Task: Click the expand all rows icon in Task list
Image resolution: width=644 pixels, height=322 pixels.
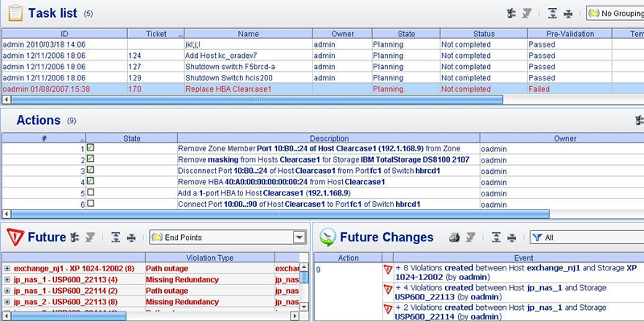Action: click(551, 13)
